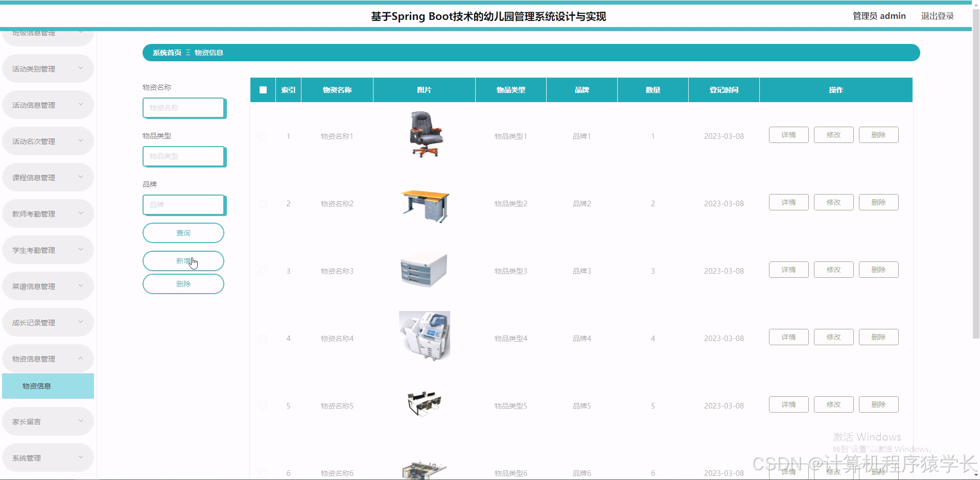980x480 pixels.
Task: Select the 物资信息 sidebar sub-item
Action: pyautogui.click(x=48, y=386)
